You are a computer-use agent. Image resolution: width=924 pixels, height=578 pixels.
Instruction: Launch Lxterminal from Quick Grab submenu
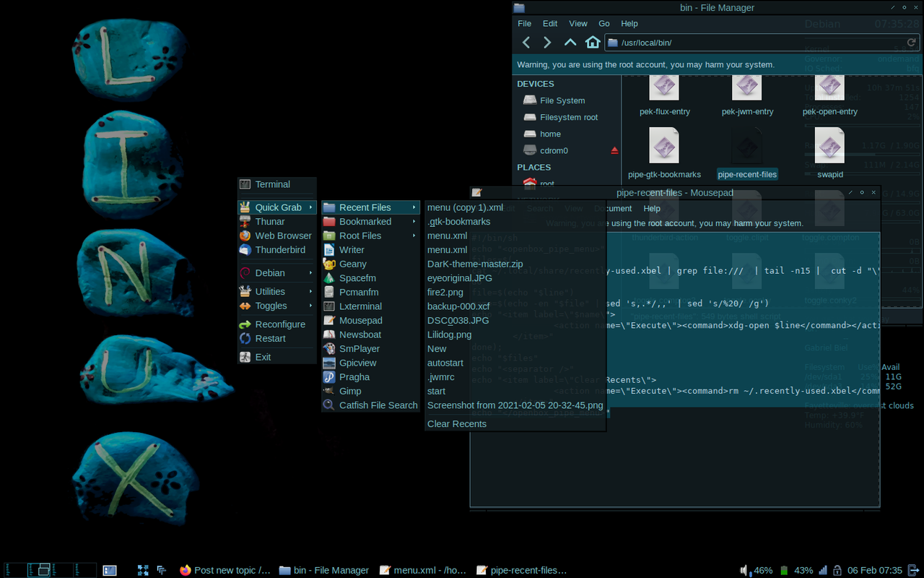coord(371,306)
